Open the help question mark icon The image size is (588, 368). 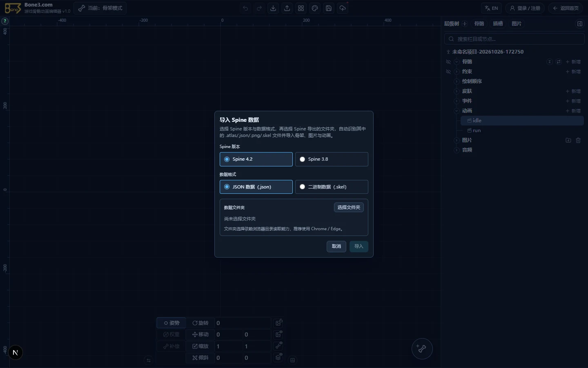pyautogui.click(x=5, y=21)
